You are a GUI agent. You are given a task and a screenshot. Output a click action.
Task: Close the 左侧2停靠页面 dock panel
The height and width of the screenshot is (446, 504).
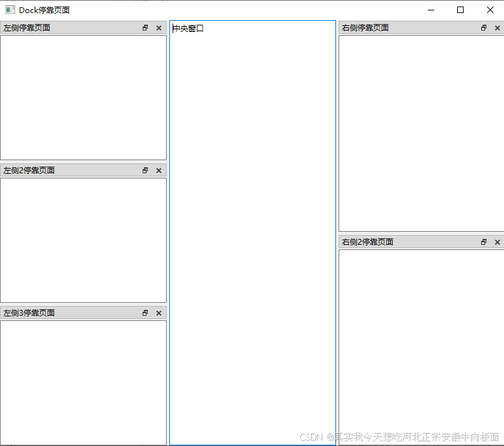pyautogui.click(x=159, y=171)
